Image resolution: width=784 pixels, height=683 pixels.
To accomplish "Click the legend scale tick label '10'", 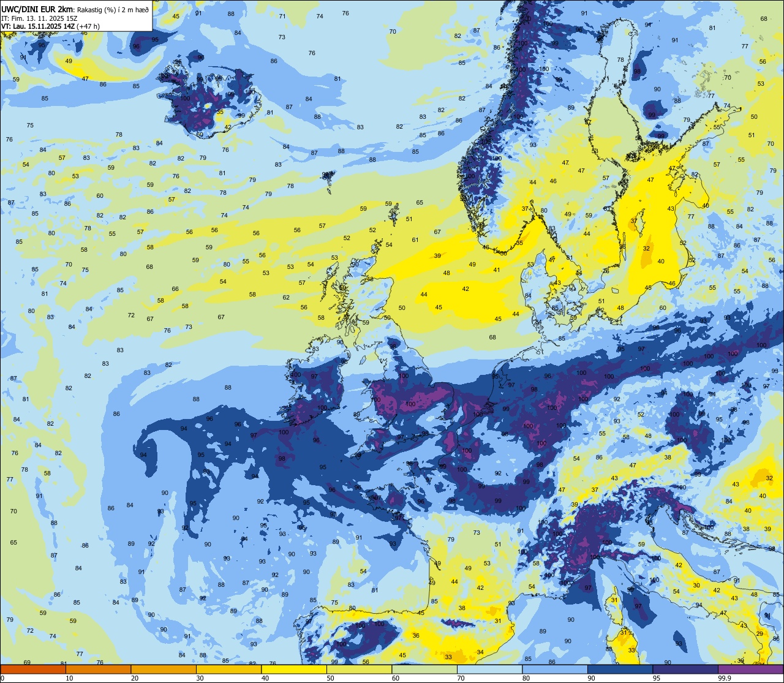I will point(69,678).
